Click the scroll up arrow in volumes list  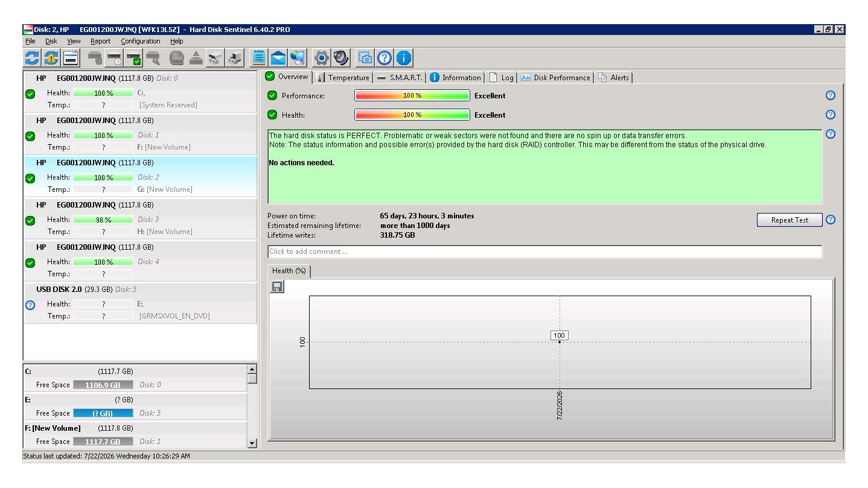[x=252, y=369]
